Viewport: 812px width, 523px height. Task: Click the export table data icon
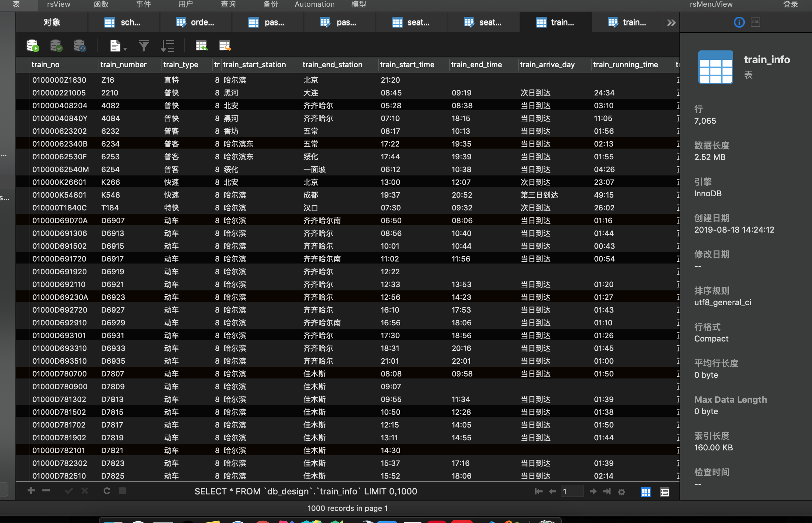(x=225, y=45)
